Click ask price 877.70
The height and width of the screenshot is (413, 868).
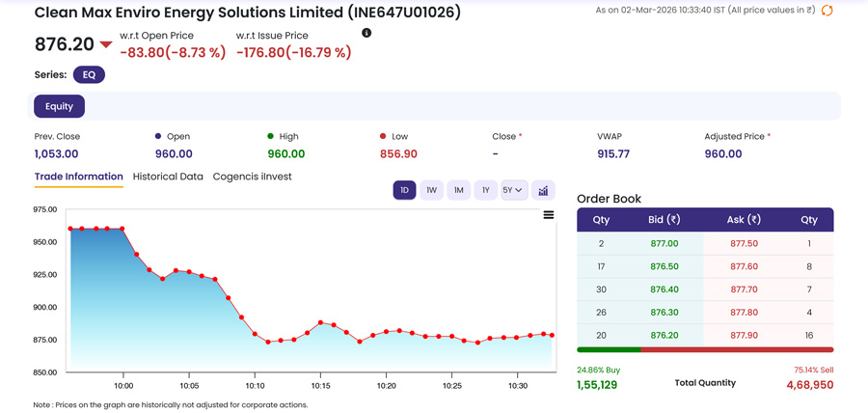click(744, 289)
